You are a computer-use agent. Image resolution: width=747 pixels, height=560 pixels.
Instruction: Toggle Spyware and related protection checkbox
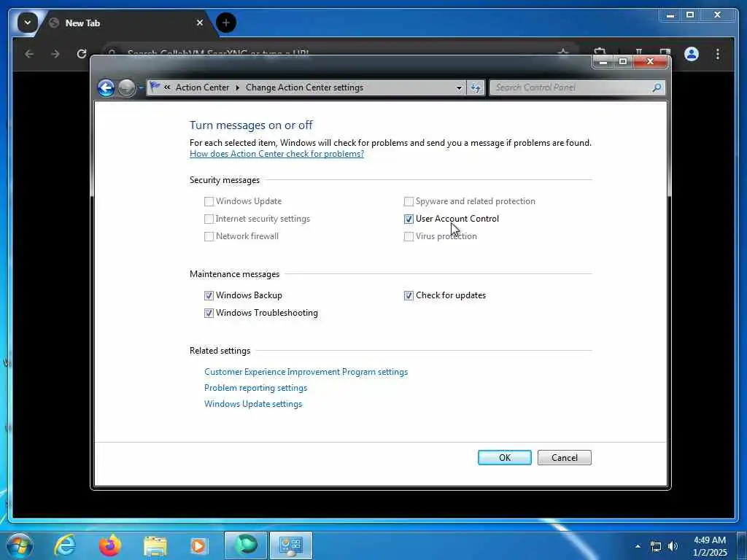409,201
